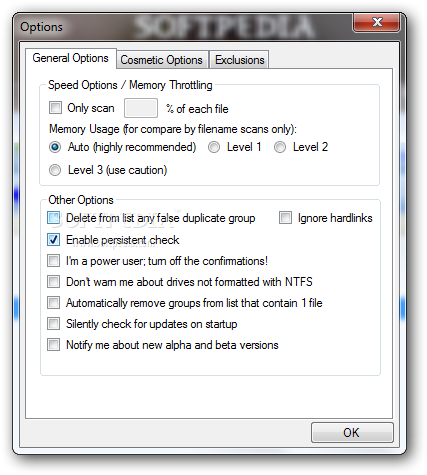Click the Speed Options / Memory Throttling heading
The width and height of the screenshot is (427, 475).
[x=130, y=85]
